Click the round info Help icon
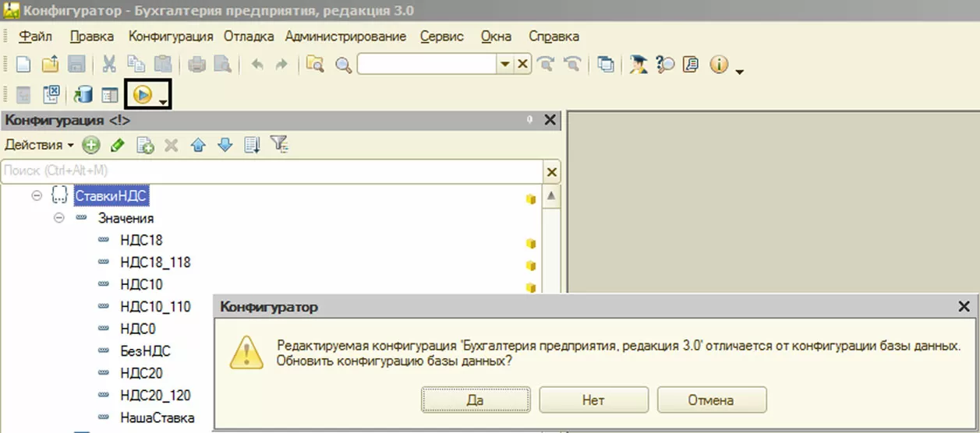 (x=719, y=65)
